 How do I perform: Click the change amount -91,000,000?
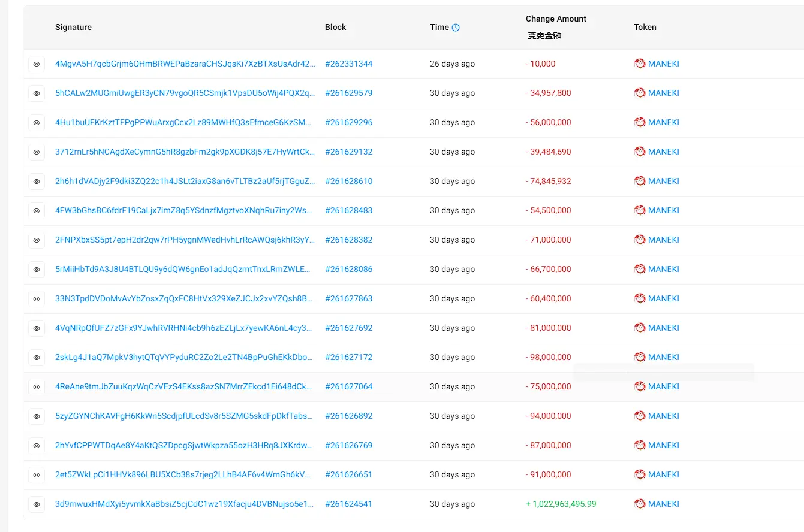(549, 474)
